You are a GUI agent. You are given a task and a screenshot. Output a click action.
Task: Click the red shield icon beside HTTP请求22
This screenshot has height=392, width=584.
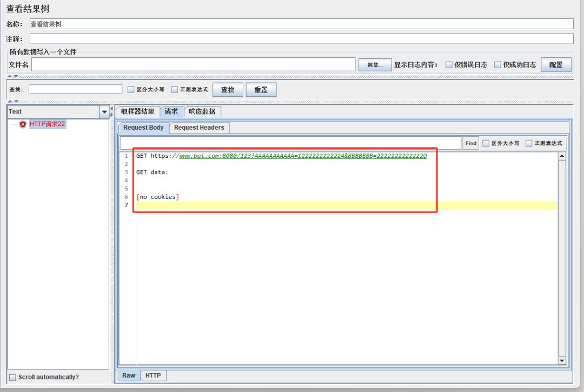[x=23, y=124]
